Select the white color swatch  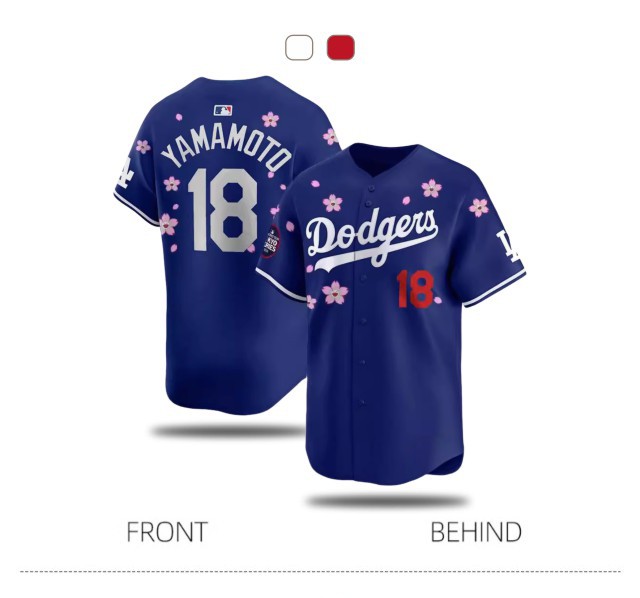point(299,48)
